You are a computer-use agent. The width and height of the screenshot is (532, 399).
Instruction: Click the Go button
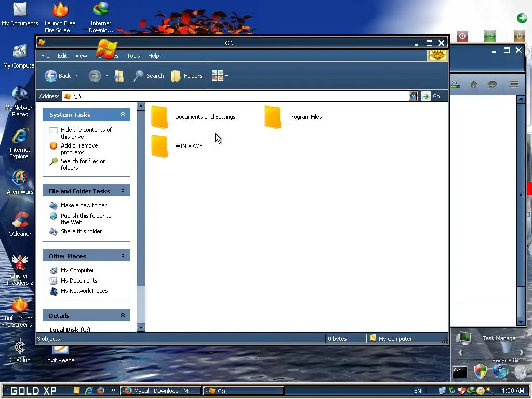pos(431,96)
